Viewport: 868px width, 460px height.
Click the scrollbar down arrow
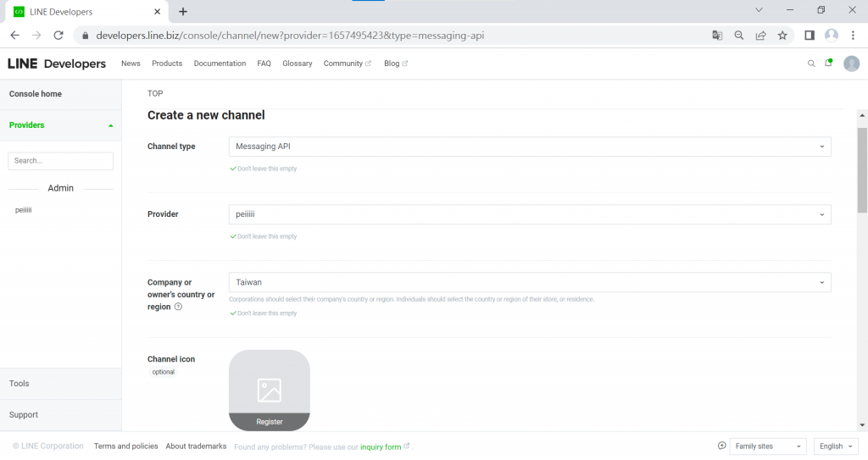[x=862, y=425]
